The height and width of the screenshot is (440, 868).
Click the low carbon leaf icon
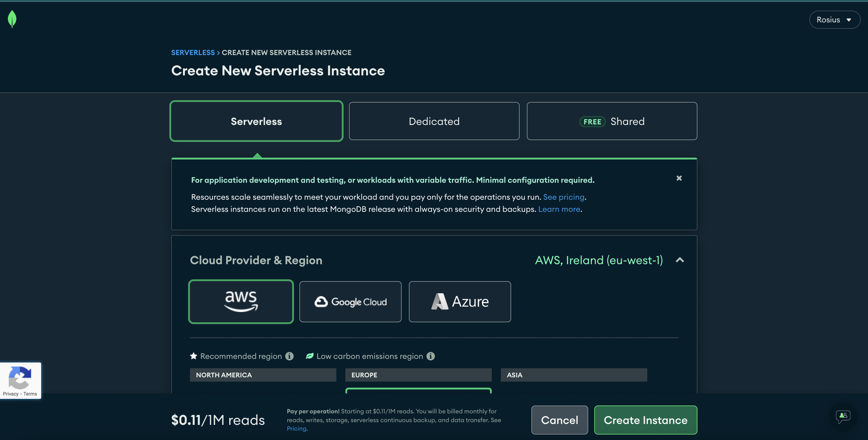pos(309,356)
